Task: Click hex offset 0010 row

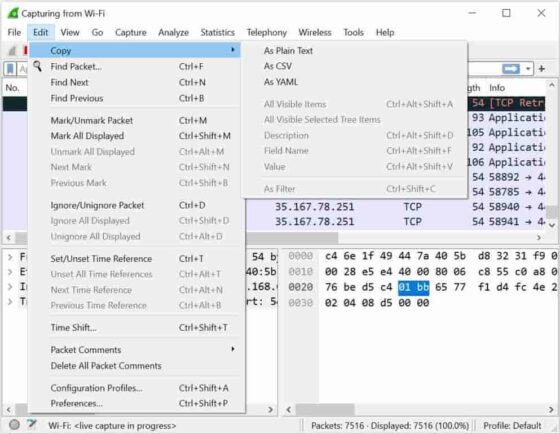Action: [x=301, y=272]
